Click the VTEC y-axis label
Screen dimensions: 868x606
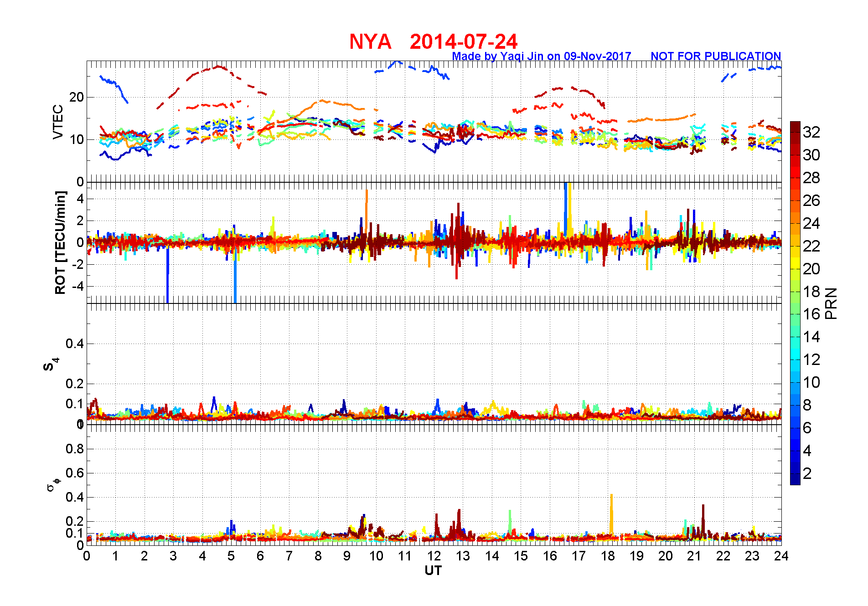[58, 122]
